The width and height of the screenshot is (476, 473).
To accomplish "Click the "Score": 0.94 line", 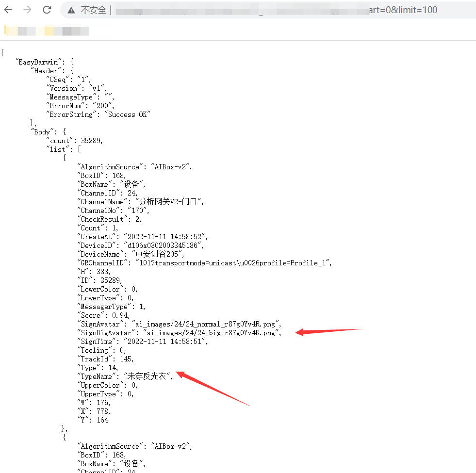I will point(103,315).
